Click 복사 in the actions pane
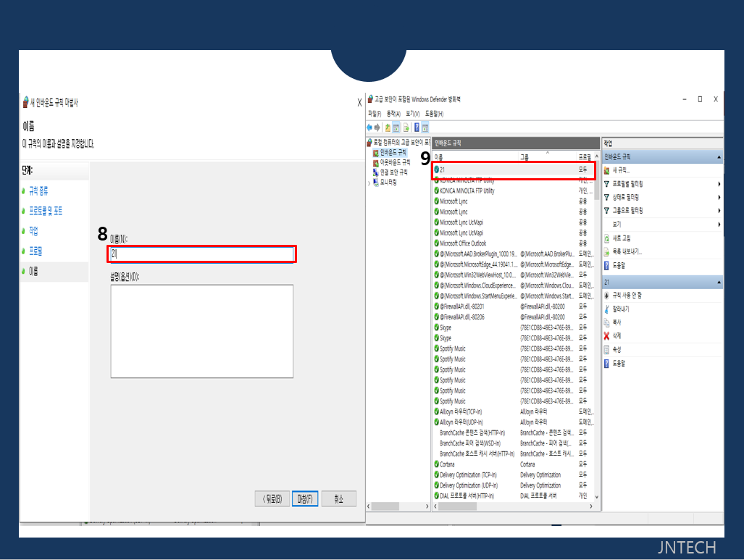Viewport: 744px width, 560px height. [x=616, y=322]
